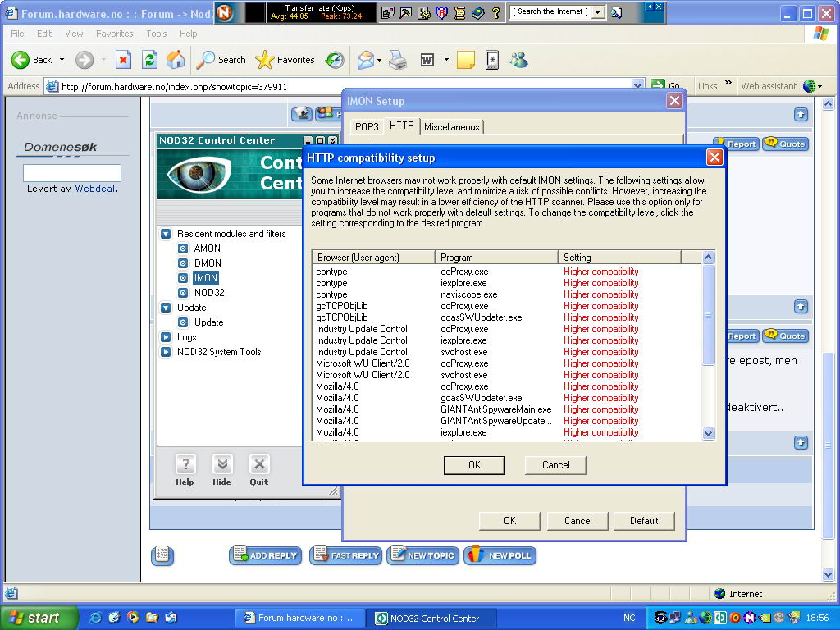This screenshot has width=840, height=630.
Task: Click OK button in IMON Setup
Action: [509, 521]
